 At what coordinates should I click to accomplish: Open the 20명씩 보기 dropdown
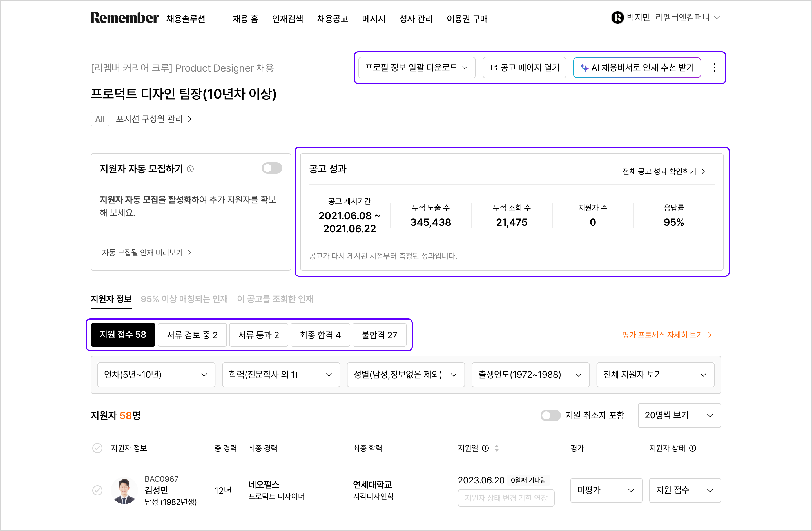[x=679, y=415]
